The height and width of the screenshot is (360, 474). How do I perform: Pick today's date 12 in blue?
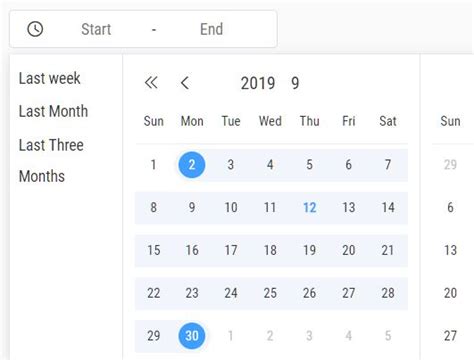tap(310, 208)
